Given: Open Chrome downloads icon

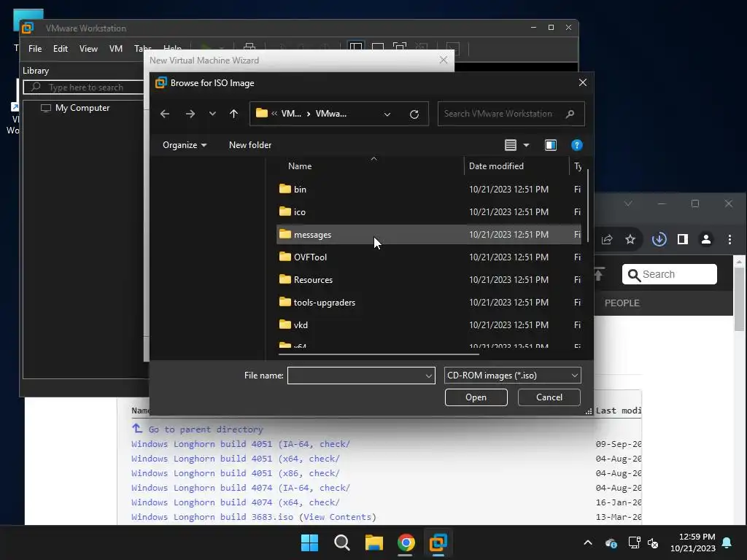Looking at the screenshot, I should [x=659, y=239].
